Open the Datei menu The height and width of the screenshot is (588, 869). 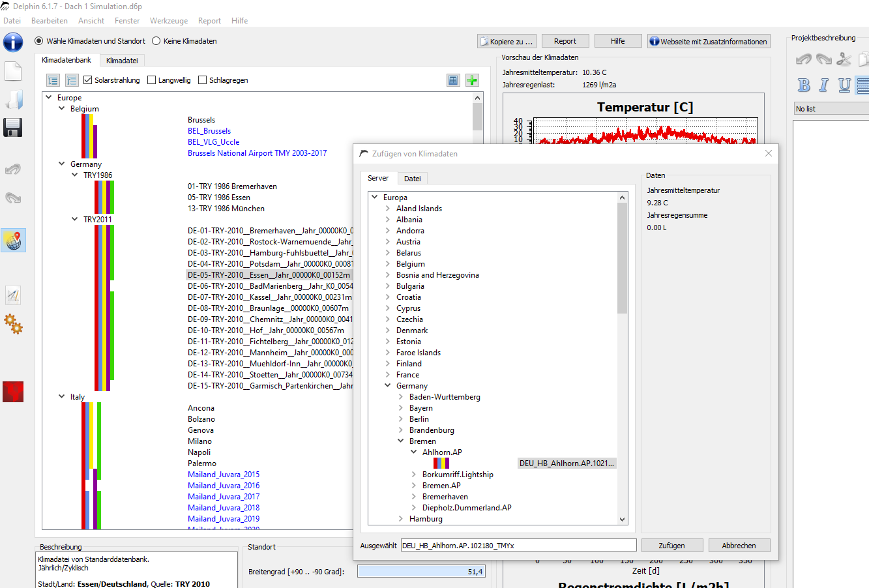(12, 21)
